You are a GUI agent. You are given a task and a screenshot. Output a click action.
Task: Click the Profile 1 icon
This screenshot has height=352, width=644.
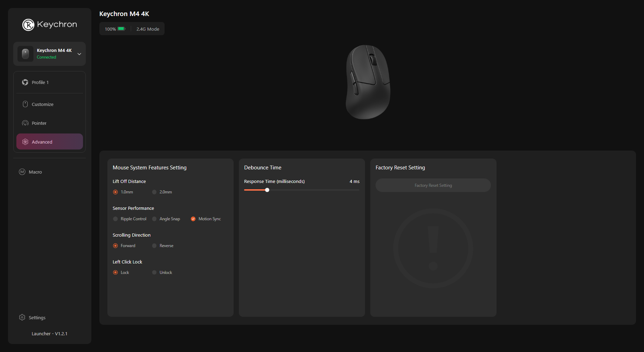tap(25, 82)
